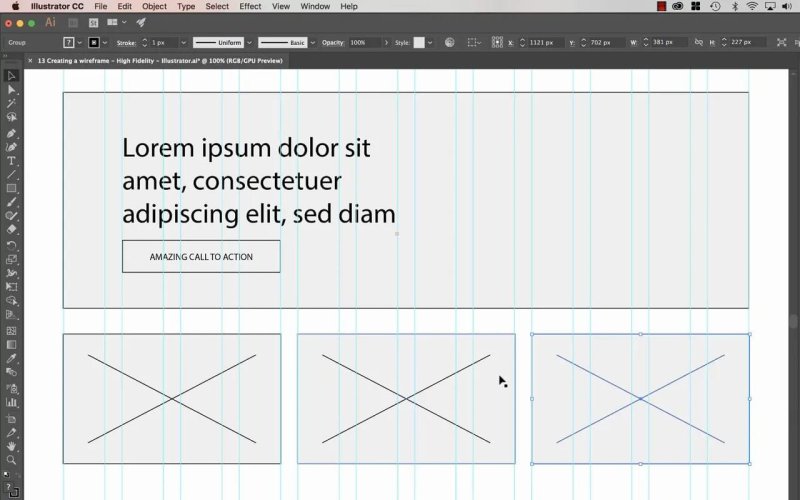The image size is (800, 500).
Task: Select the Scale tool
Action: [x=11, y=259]
